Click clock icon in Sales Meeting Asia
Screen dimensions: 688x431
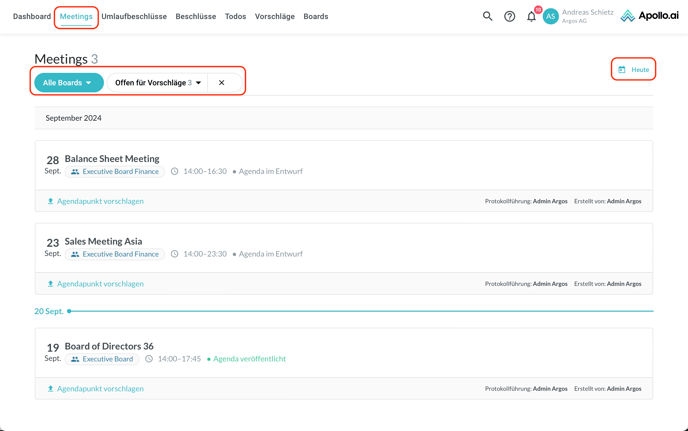174,254
